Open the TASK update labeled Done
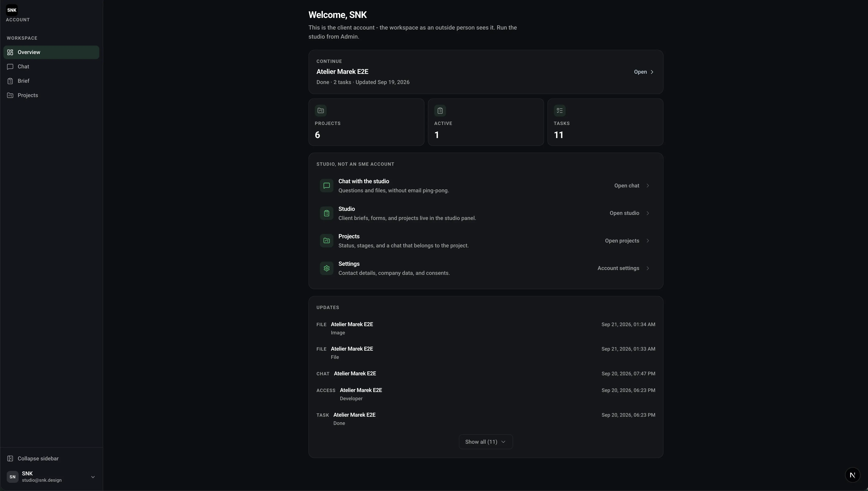The width and height of the screenshot is (868, 491). 486,419
